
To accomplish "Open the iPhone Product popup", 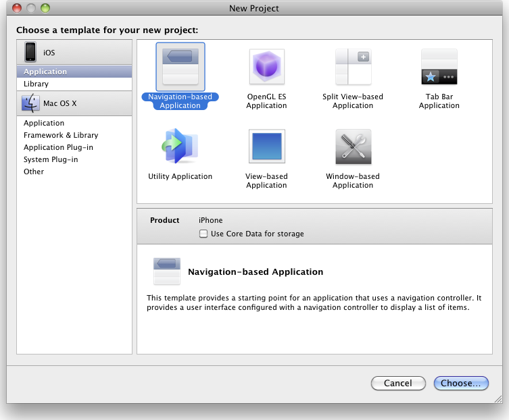I will point(210,220).
